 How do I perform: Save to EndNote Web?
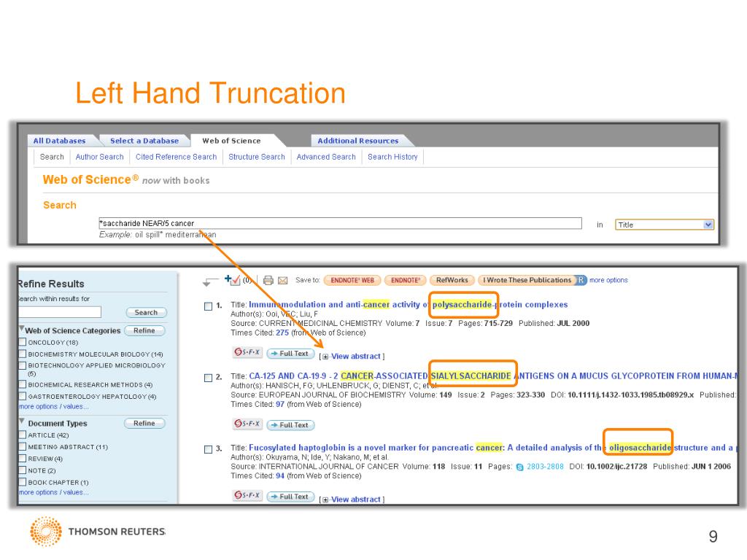352,280
